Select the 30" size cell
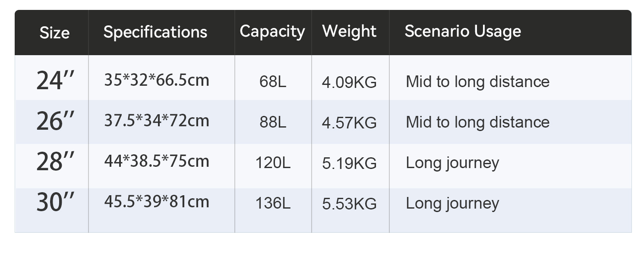The image size is (644, 256). point(55,202)
